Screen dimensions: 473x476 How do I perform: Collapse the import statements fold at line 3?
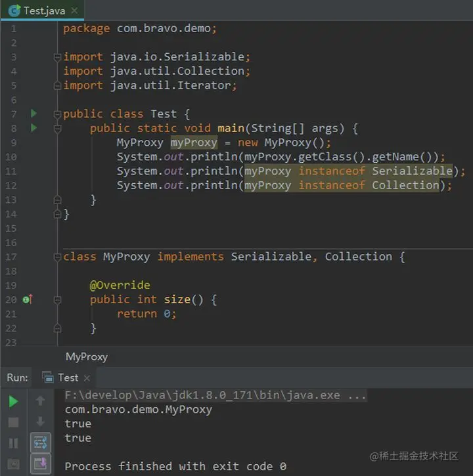click(57, 57)
